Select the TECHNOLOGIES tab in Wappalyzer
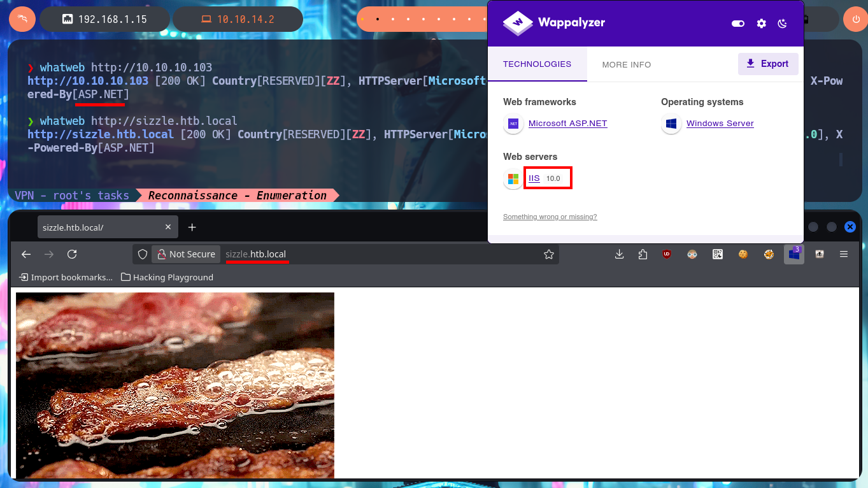Image resolution: width=868 pixels, height=488 pixels. 537,64
